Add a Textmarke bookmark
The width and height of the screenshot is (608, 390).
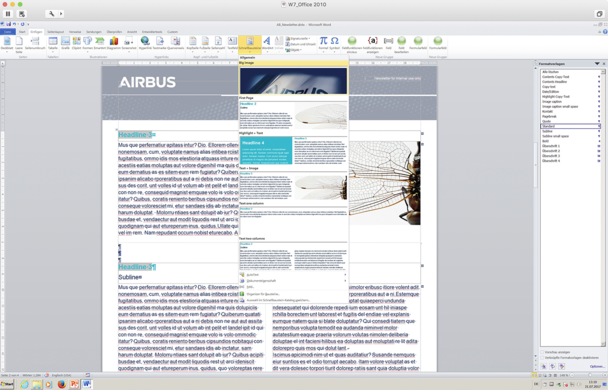159,43
